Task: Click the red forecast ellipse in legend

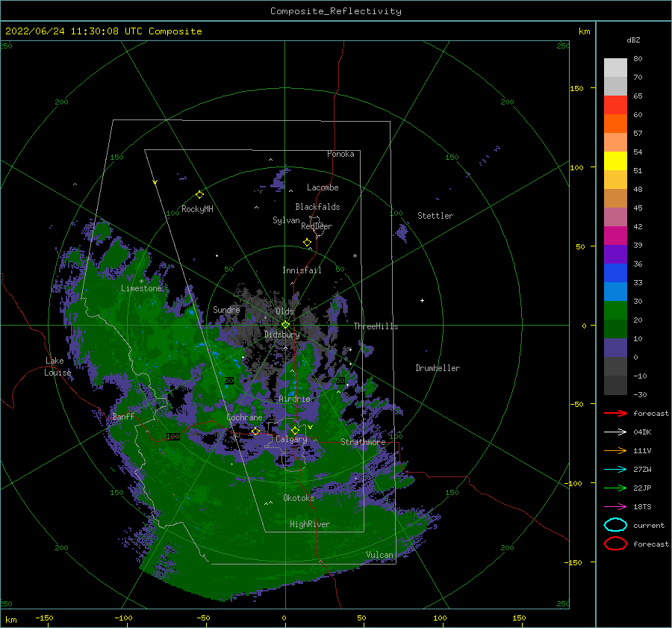Action: point(615,544)
